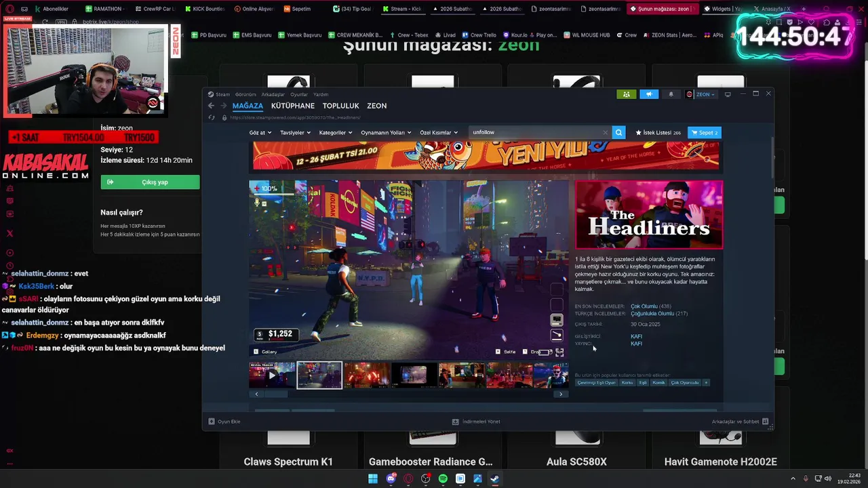The width and height of the screenshot is (868, 488).
Task: Open Steam from the Windows taskbar
Action: pos(495,479)
